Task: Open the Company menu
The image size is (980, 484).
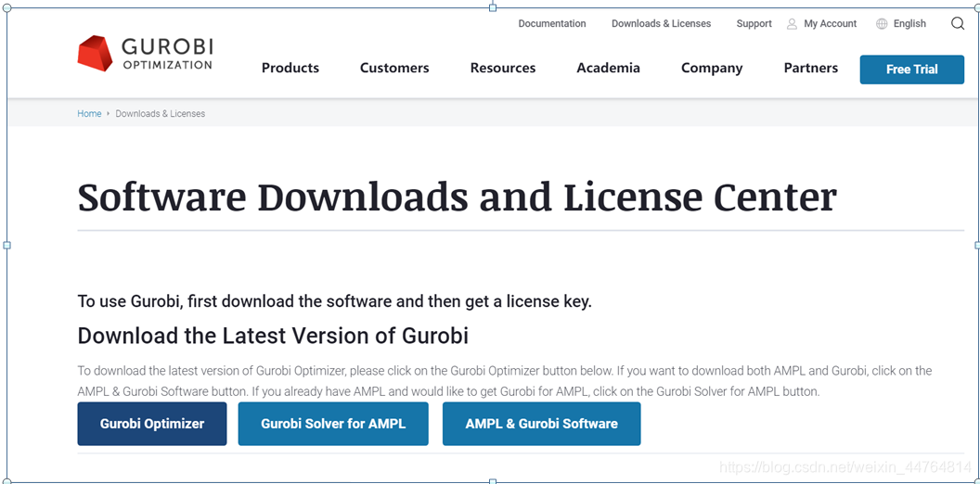Action: point(712,68)
